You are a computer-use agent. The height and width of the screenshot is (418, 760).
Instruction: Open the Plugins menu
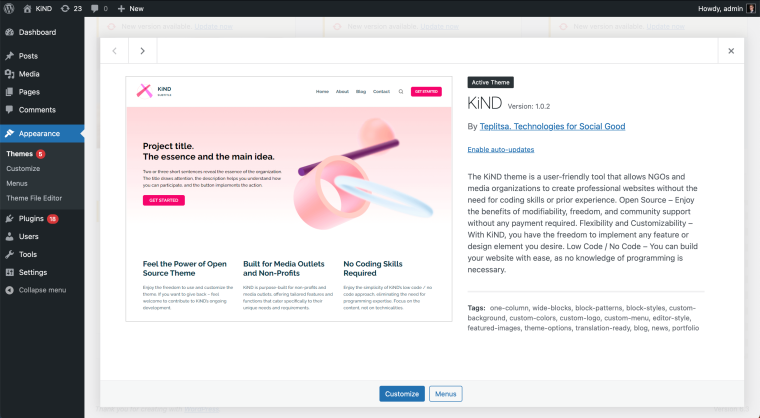[x=32, y=218]
